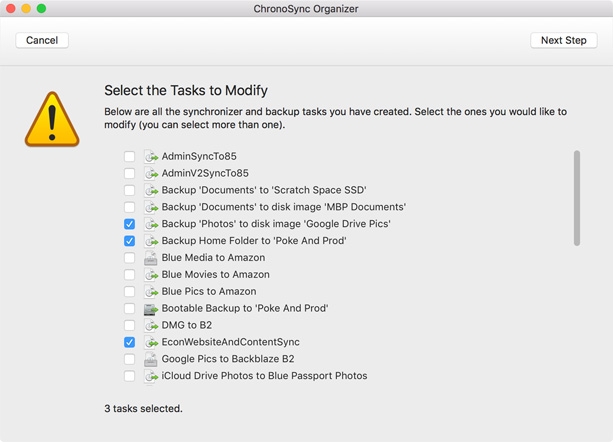Image resolution: width=613 pixels, height=442 pixels.
Task: Click the '3 tasks selected.' status text
Action: point(143,409)
